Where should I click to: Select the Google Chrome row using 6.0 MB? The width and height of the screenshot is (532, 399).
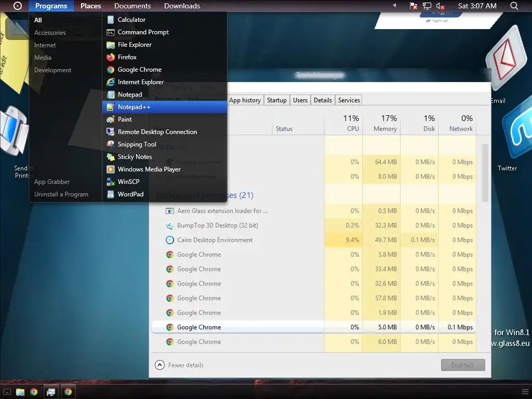coord(313,342)
